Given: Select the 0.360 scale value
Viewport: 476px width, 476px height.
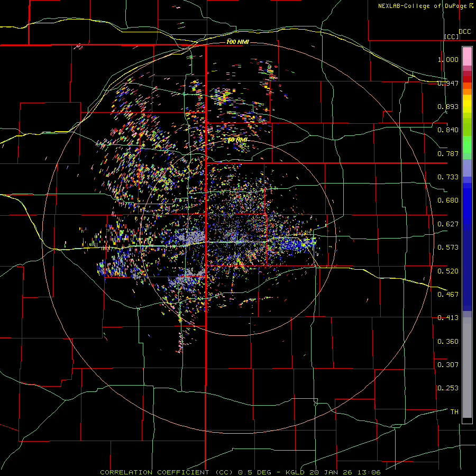Looking at the screenshot, I should (x=448, y=342).
